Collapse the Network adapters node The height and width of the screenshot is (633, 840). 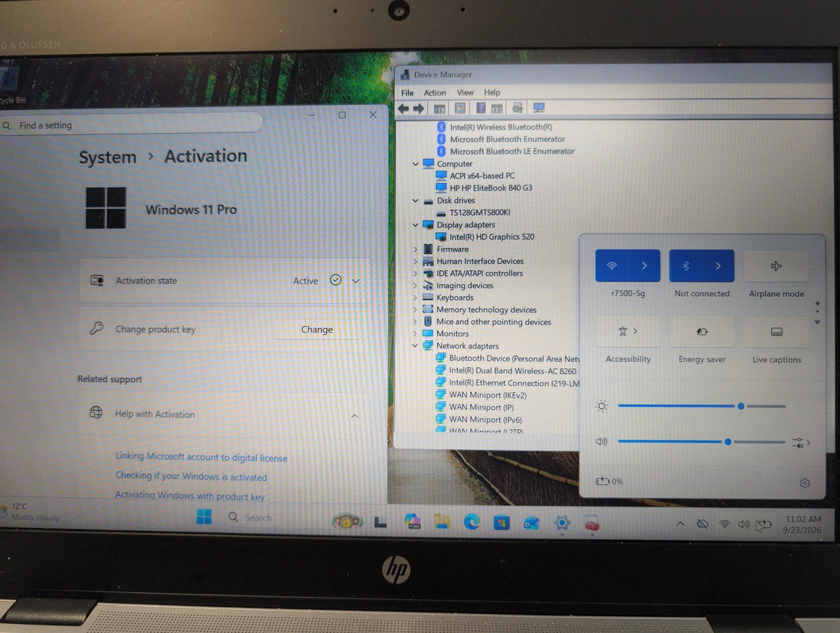point(415,346)
